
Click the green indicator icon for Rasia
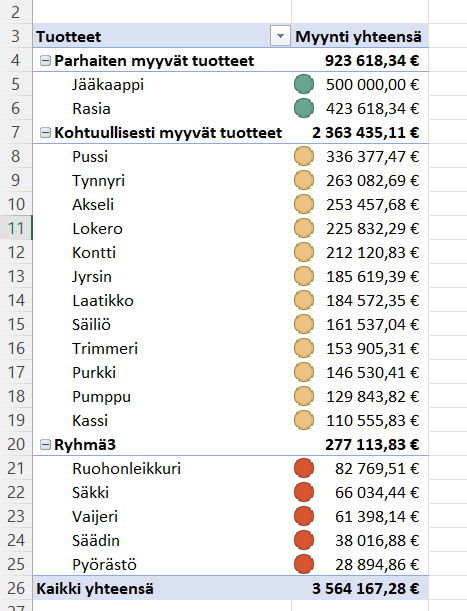(304, 108)
